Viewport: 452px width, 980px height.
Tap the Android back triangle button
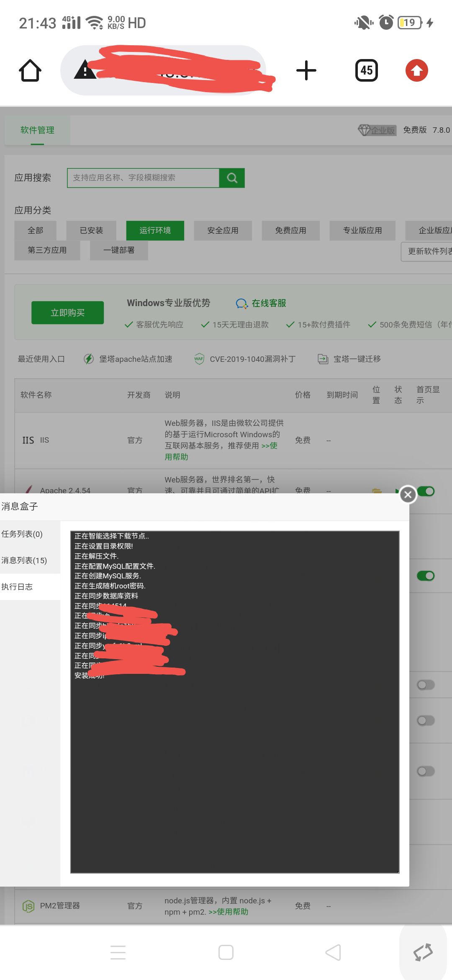333,952
